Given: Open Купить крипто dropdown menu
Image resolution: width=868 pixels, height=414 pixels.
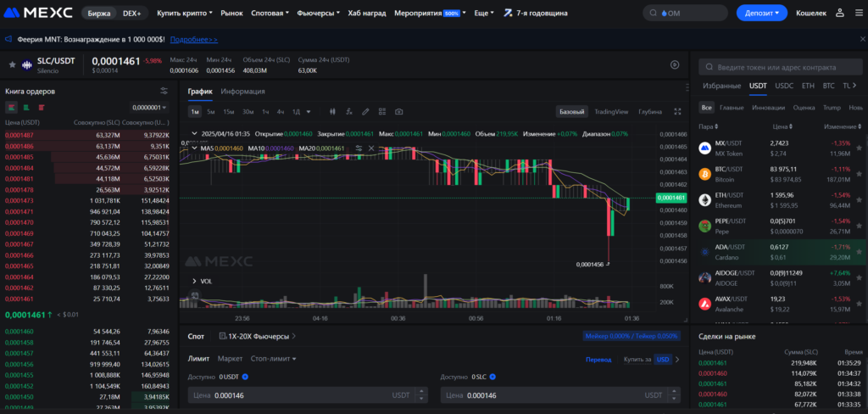Looking at the screenshot, I should click(x=185, y=13).
